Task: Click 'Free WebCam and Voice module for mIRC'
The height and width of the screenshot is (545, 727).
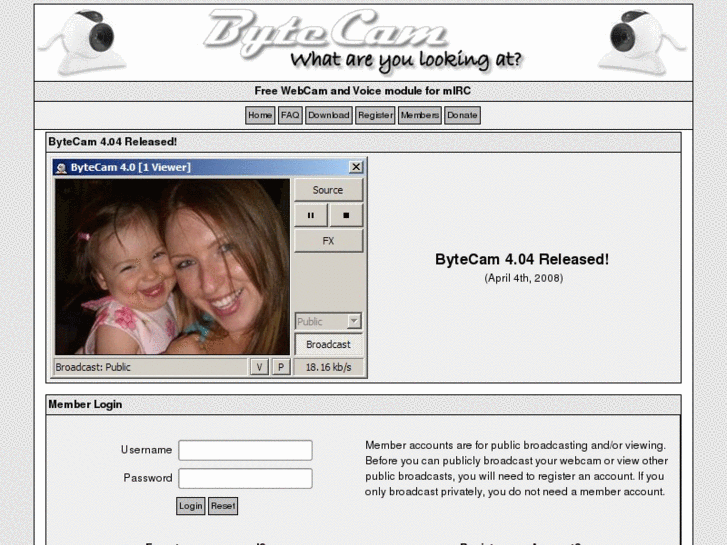Action: tap(363, 91)
